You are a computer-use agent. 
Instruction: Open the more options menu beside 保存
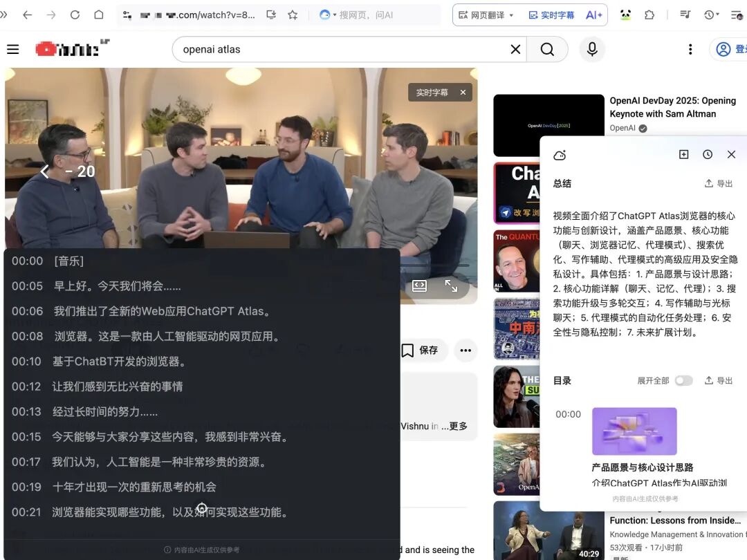[x=465, y=351]
